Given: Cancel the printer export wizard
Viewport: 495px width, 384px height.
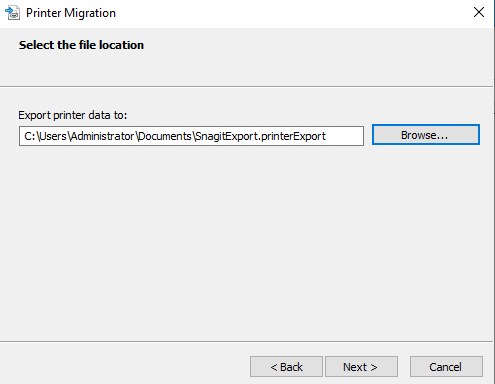Looking at the screenshot, I should [446, 367].
